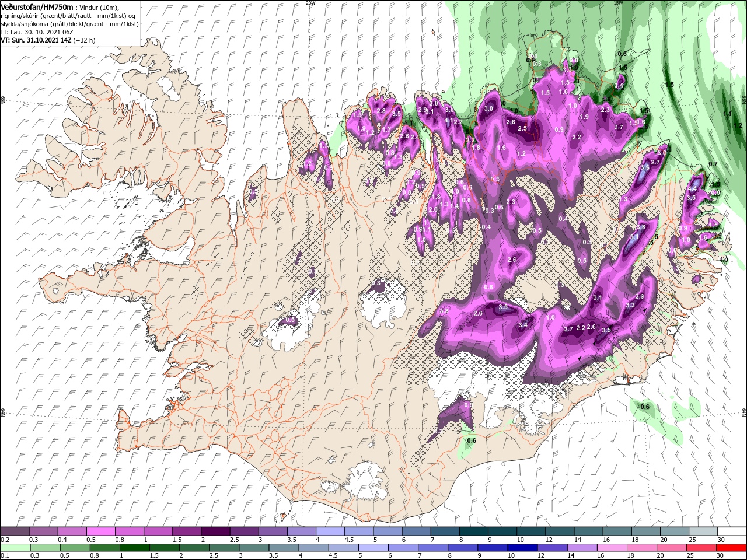The image size is (747, 560).
Task: Click the 0.1–0.3 palest green swatch in lower legend
Action: pos(15,548)
